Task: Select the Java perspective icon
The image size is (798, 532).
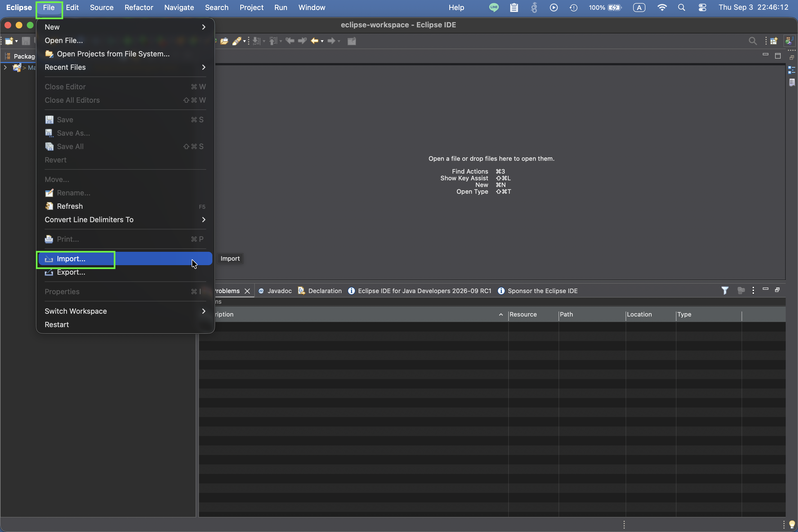Action: [x=789, y=41]
